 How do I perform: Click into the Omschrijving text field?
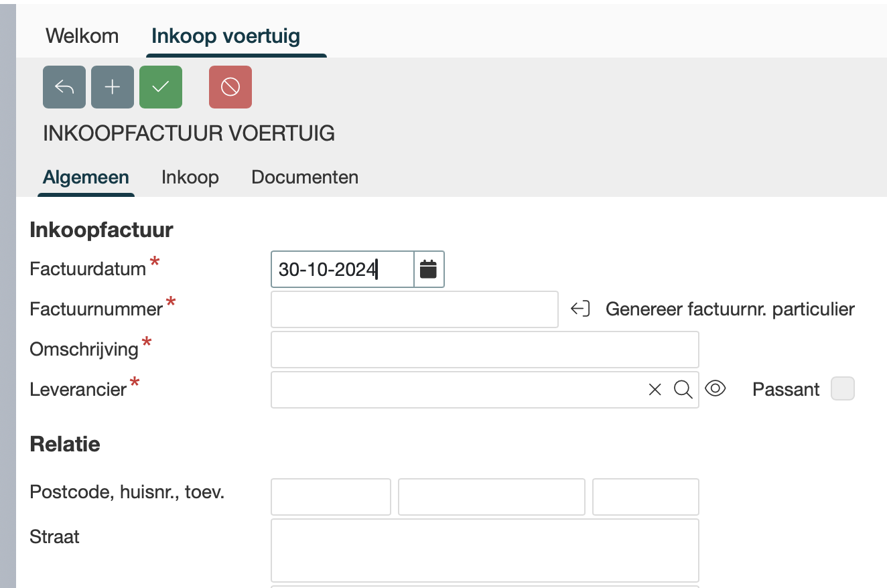(484, 350)
